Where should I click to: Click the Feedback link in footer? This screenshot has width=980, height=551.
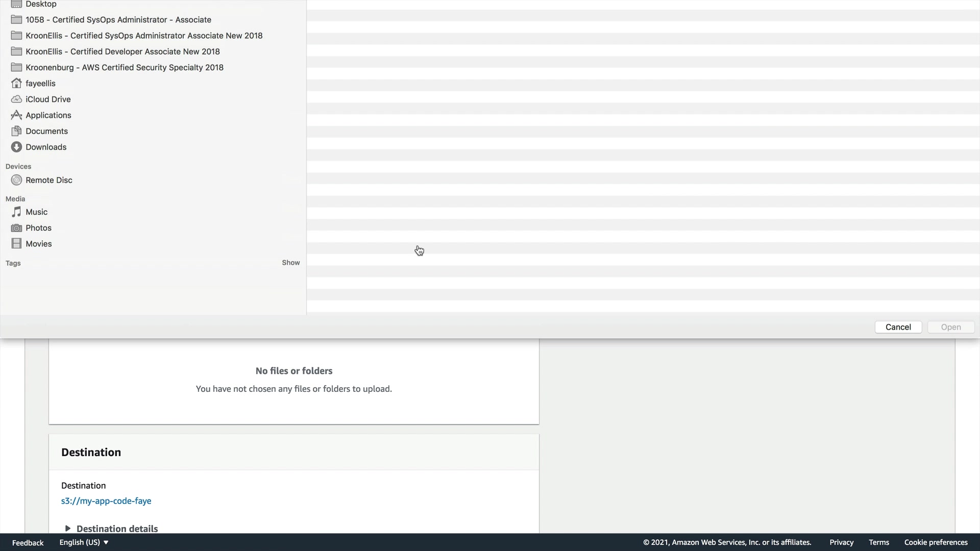(x=28, y=543)
